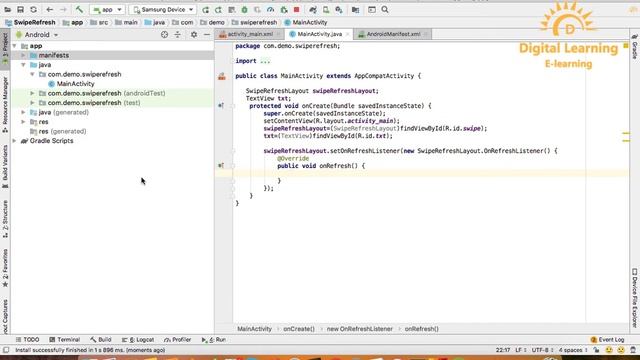The width and height of the screenshot is (640, 360).
Task: Expand Gradle Scripts node
Action: (x=15, y=141)
